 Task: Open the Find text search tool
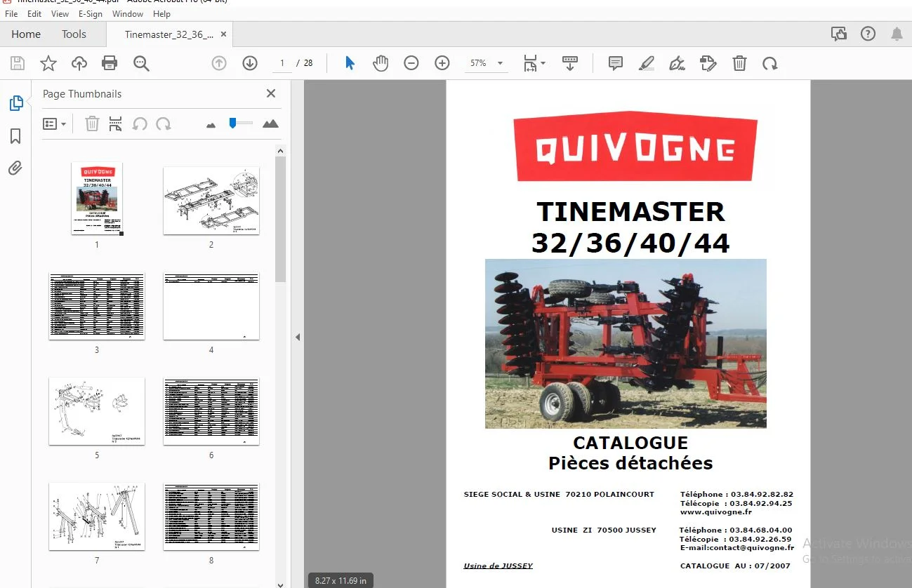pos(142,64)
